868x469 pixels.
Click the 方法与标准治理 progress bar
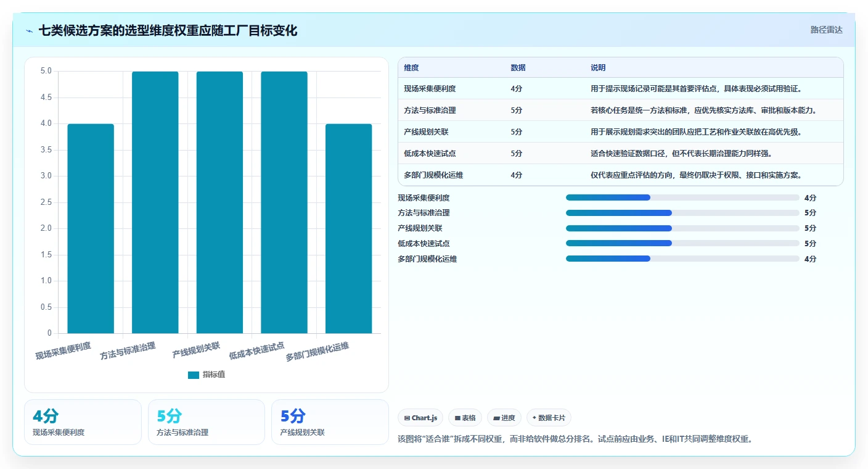(682, 213)
